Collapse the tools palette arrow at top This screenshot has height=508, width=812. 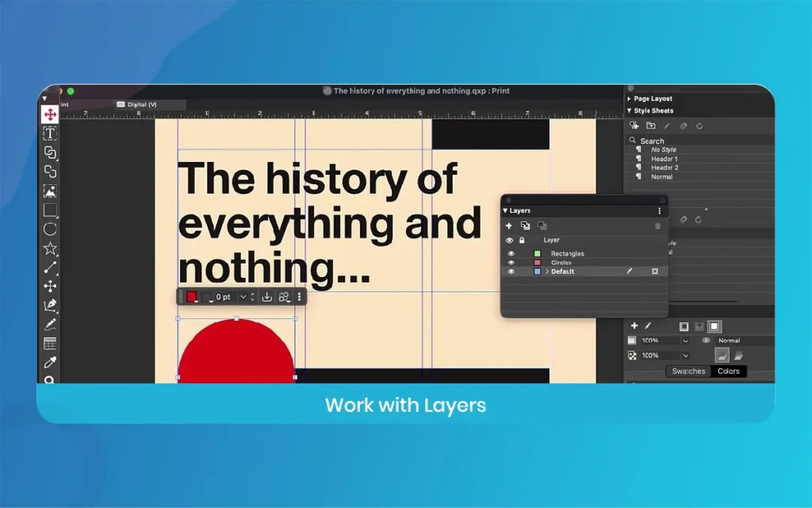click(x=44, y=98)
